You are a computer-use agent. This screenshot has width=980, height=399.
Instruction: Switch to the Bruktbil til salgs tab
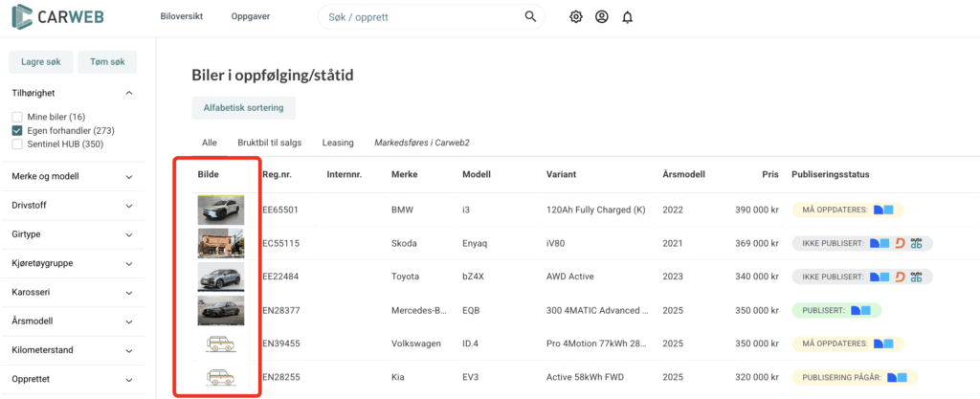(x=269, y=143)
